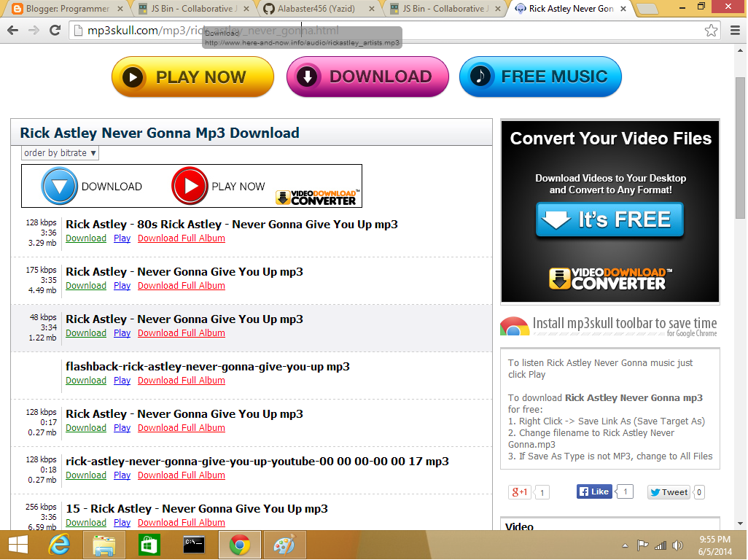This screenshot has height=560, width=748.
Task: Open the Command Prompt taskbar icon
Action: point(194,545)
